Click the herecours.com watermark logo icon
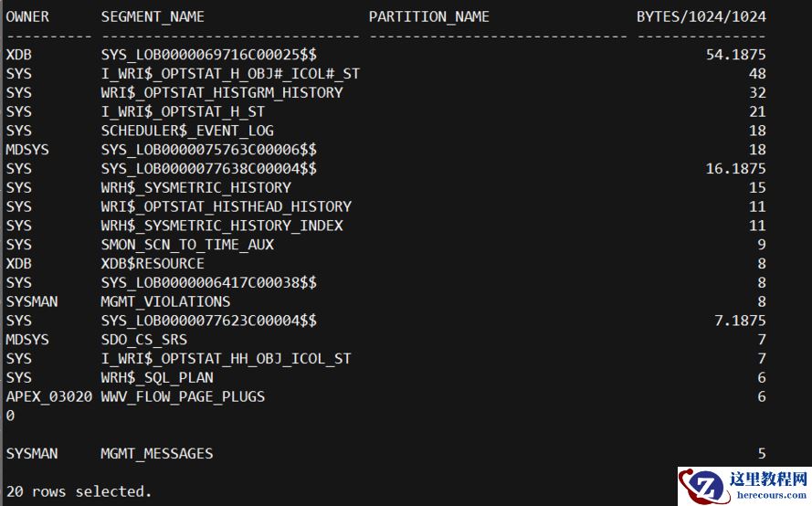The height and width of the screenshot is (506, 812). tap(701, 485)
